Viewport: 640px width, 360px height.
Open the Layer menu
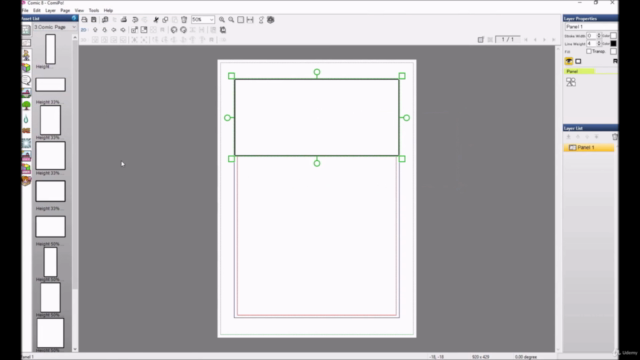(x=50, y=10)
